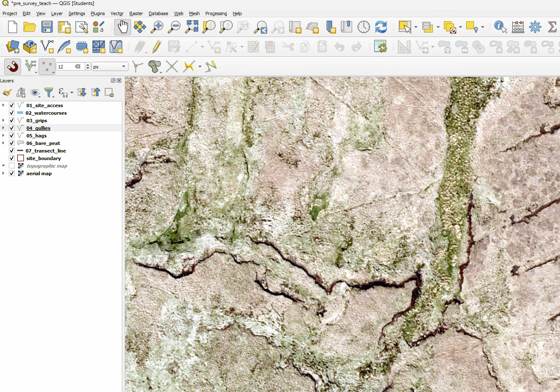Image resolution: width=560 pixels, height=392 pixels.
Task: Enable editing with the Toggle Editing pencil
Action: (x=155, y=47)
